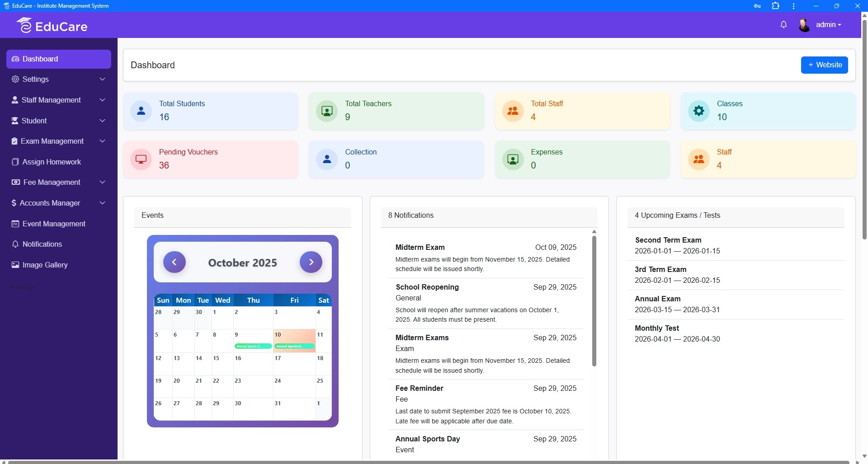868x464 pixels.
Task: Click the Classes gear icon card
Action: (698, 111)
